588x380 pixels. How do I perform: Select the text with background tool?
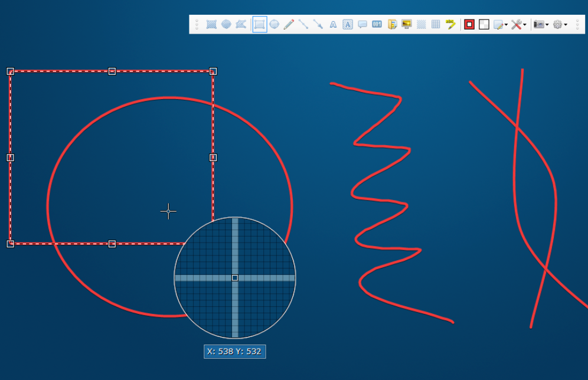[348, 25]
